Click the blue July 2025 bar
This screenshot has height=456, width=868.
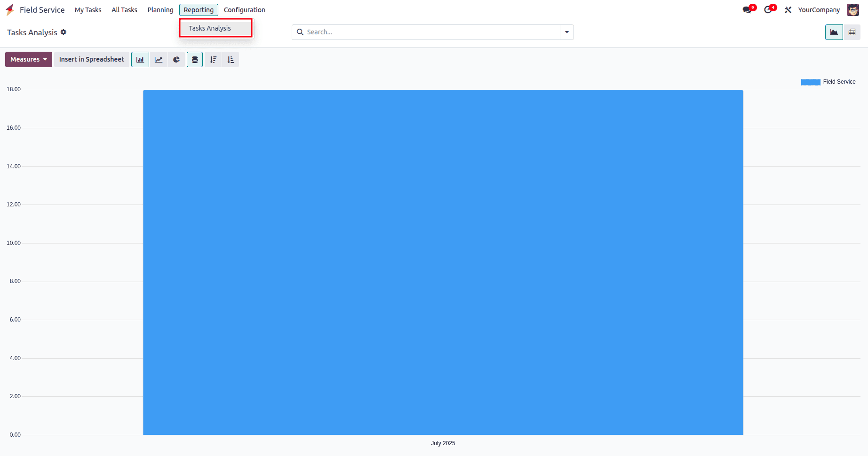[443, 262]
